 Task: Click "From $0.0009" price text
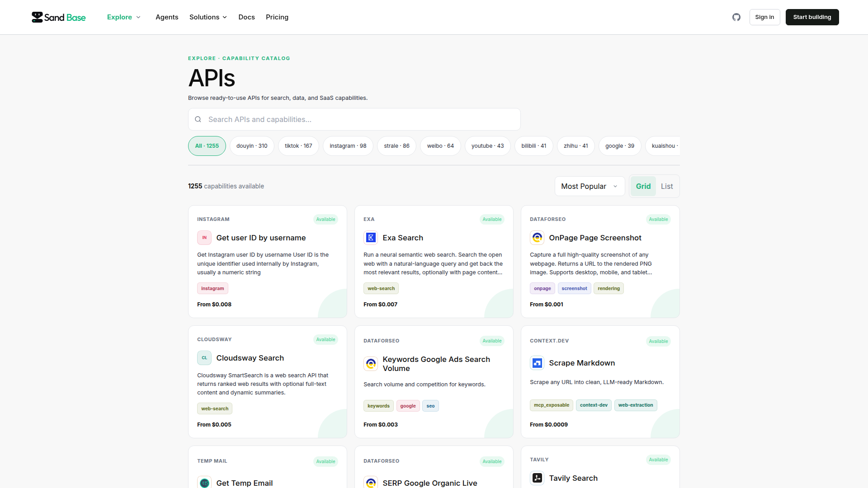tap(549, 425)
